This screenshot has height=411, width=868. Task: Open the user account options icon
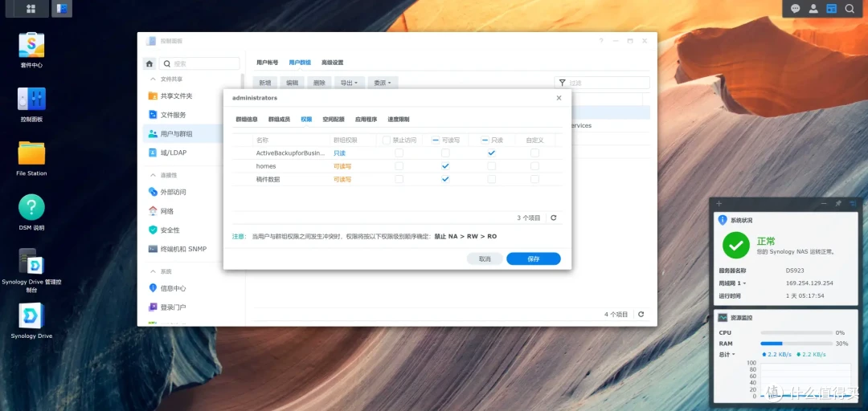pos(813,9)
